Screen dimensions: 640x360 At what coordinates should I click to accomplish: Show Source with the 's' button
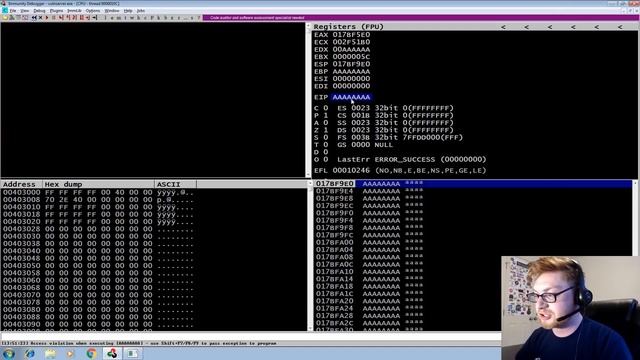point(192,18)
